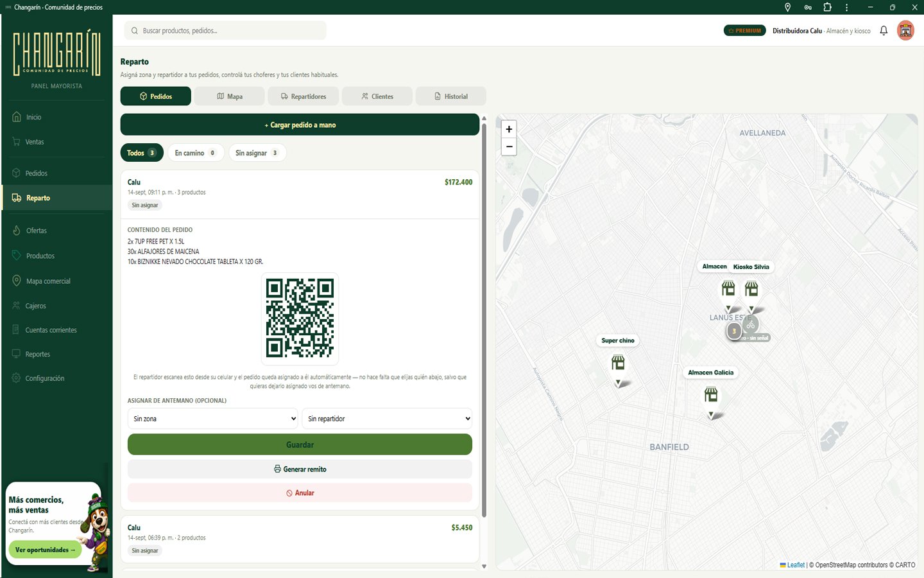Click the cluster marker showing 3
Image resolution: width=924 pixels, height=578 pixels.
pos(734,331)
